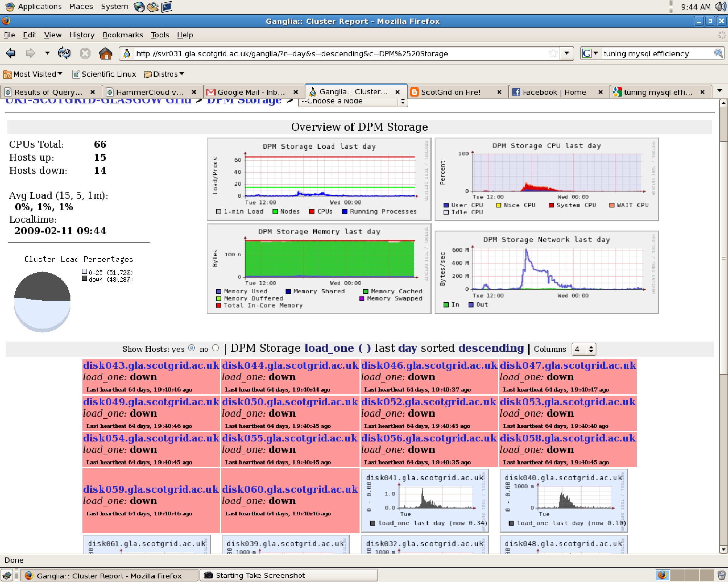This screenshot has width=728, height=582.
Task: Open the list all tabs arrow
Action: coord(720,91)
